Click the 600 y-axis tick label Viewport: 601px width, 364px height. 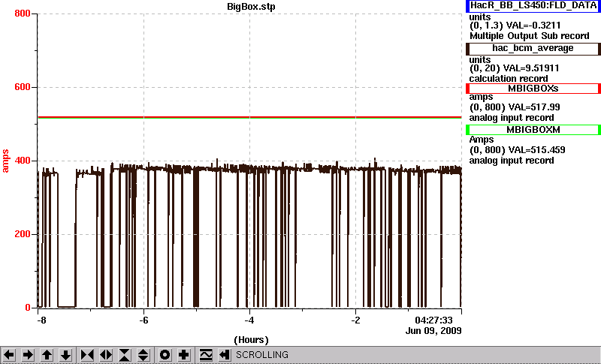pos(23,87)
